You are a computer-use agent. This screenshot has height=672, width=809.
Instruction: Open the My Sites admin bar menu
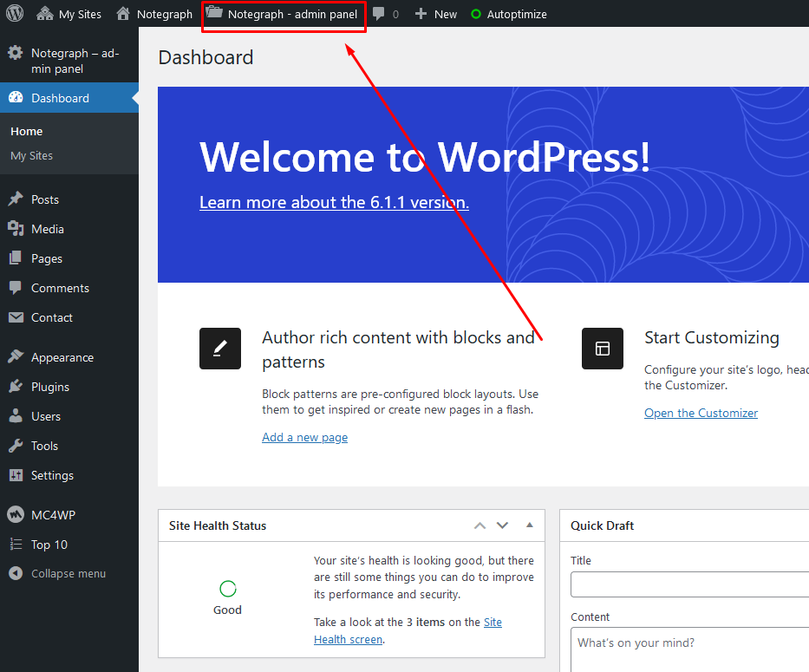(x=69, y=14)
